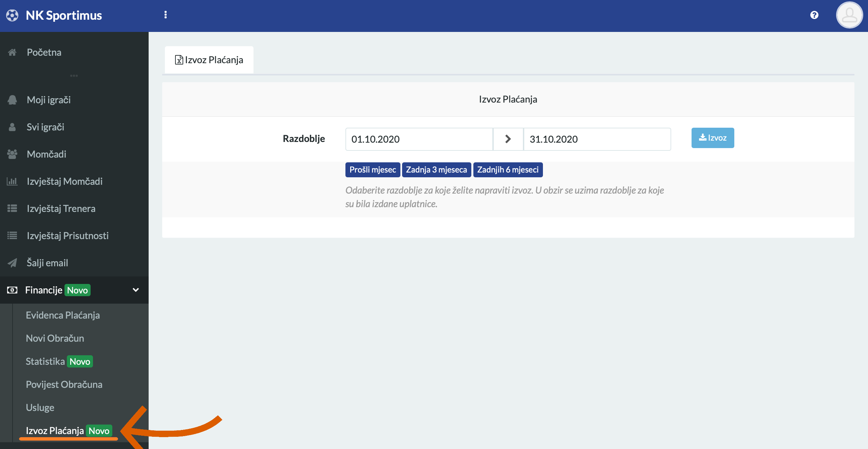
Task: Click the Izvještaj Momčadi bar chart icon
Action: pos(12,181)
